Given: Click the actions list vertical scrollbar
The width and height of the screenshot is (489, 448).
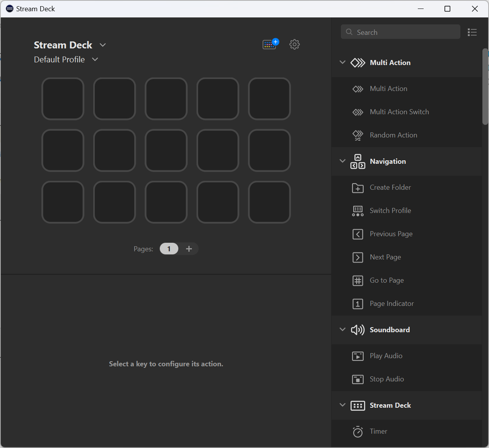Looking at the screenshot, I should (485, 86).
